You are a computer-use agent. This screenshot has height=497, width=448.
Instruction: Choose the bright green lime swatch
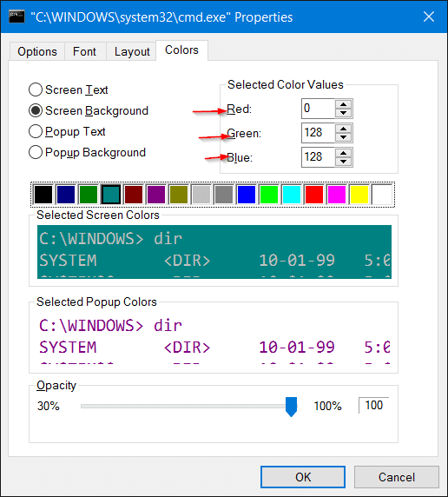268,195
